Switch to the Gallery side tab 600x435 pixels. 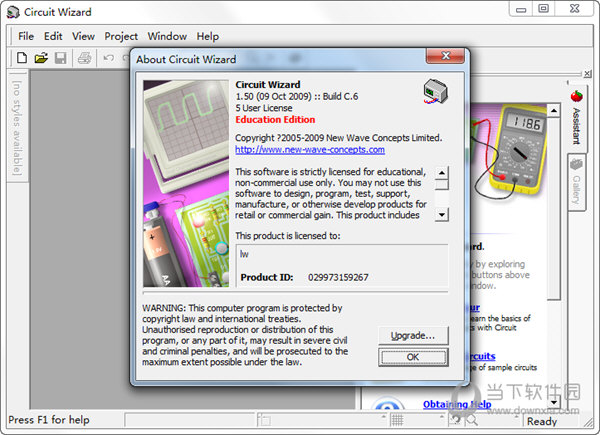click(x=576, y=182)
